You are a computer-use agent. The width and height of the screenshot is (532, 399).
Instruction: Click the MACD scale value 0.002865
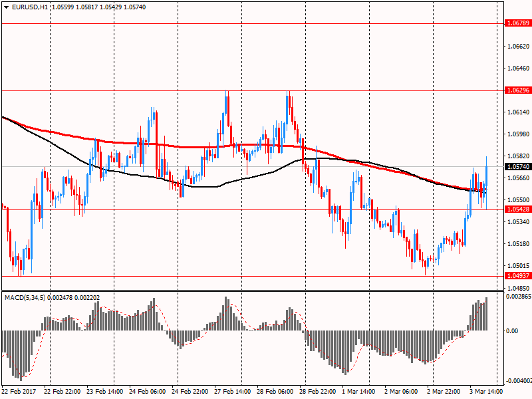(x=519, y=297)
